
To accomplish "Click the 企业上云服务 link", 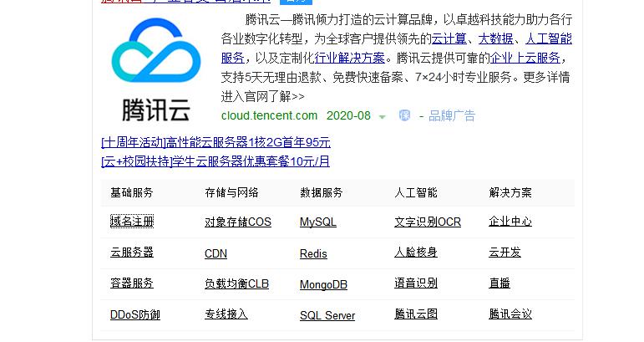I will pyautogui.click(x=525, y=58).
